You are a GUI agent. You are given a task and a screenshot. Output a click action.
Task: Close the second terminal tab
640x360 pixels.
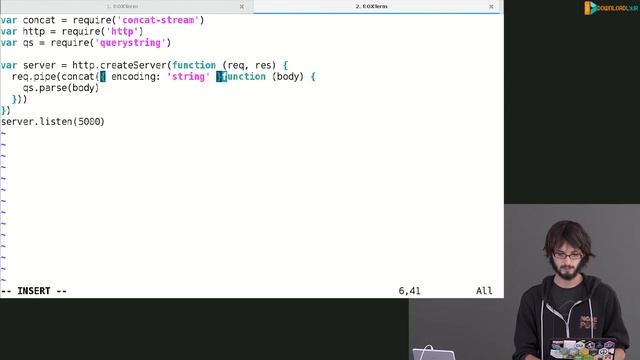pos(491,7)
